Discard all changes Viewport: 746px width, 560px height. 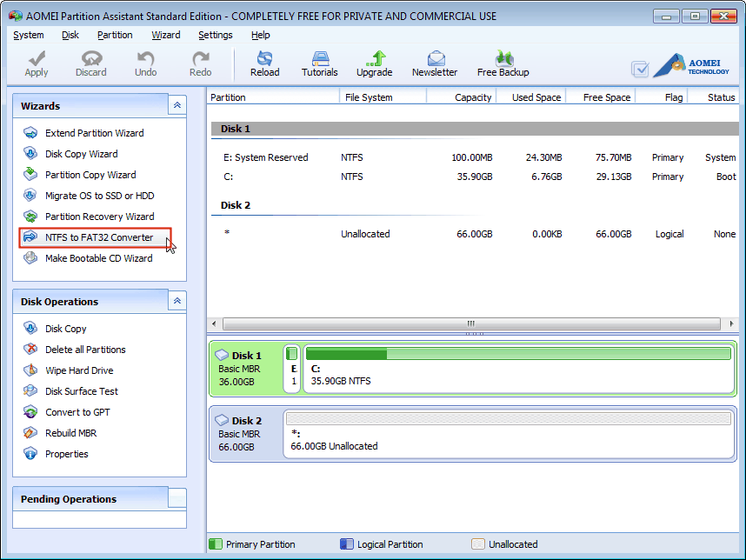pyautogui.click(x=90, y=63)
